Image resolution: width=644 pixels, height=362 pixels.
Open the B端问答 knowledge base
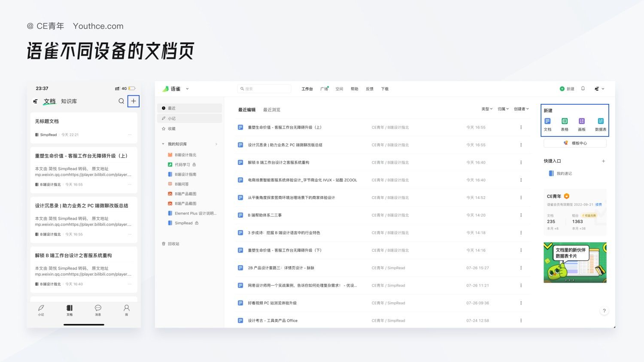coord(179,184)
